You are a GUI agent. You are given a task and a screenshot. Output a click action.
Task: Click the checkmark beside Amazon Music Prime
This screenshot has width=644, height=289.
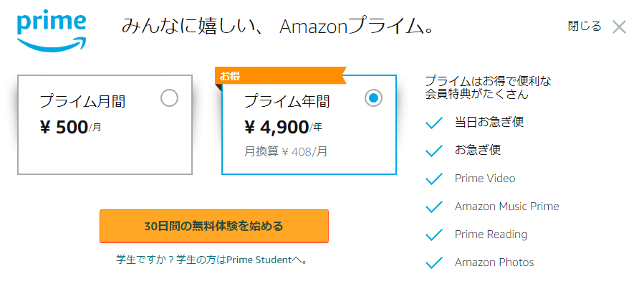pyautogui.click(x=434, y=207)
